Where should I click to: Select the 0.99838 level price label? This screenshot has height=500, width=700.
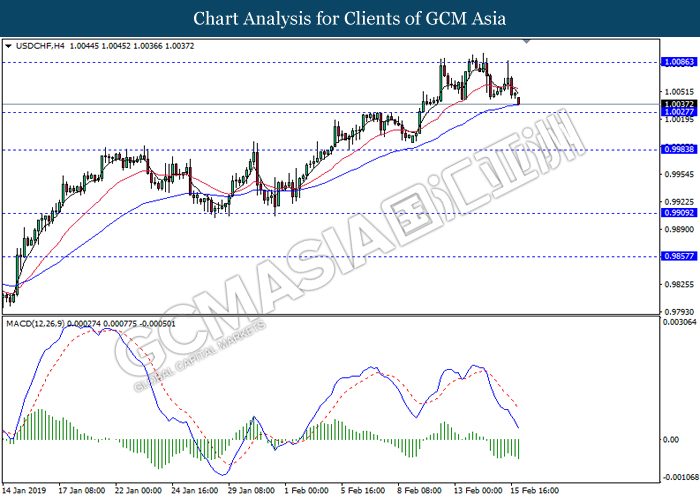[x=679, y=149]
